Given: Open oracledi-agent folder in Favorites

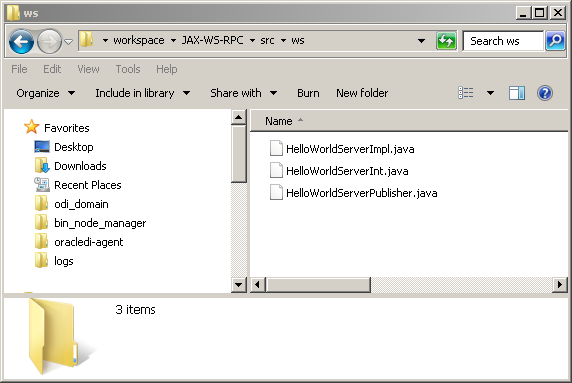Looking at the screenshot, I should [89, 242].
